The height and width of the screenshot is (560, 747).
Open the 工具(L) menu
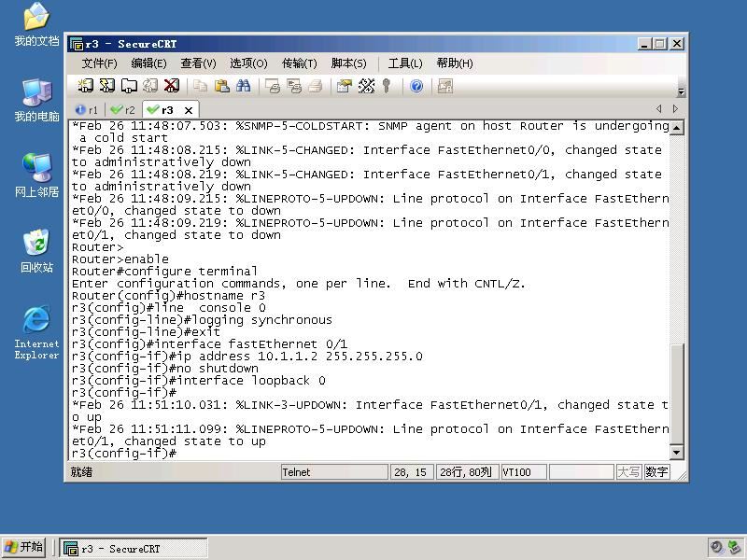405,63
